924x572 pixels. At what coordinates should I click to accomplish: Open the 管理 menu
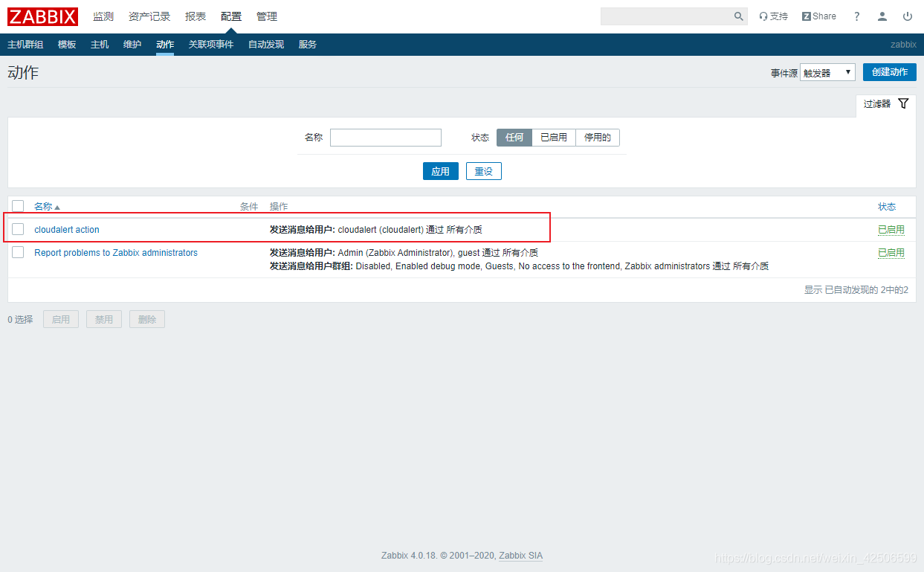coord(267,16)
